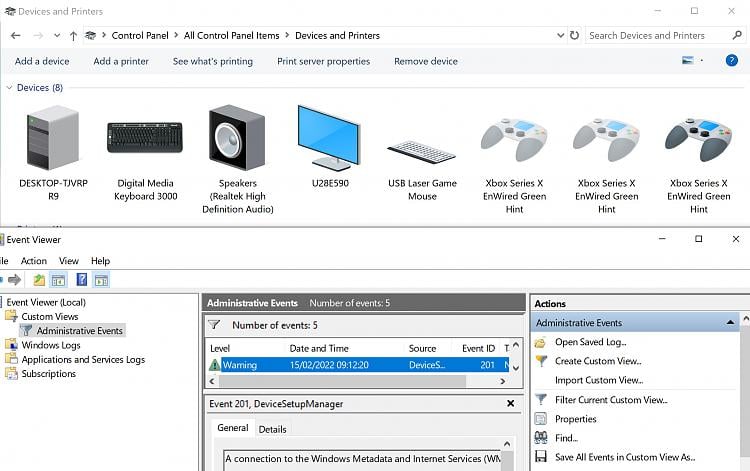Image resolution: width=750 pixels, height=471 pixels.
Task: Sort events by Date and Time column
Action: pyautogui.click(x=319, y=348)
